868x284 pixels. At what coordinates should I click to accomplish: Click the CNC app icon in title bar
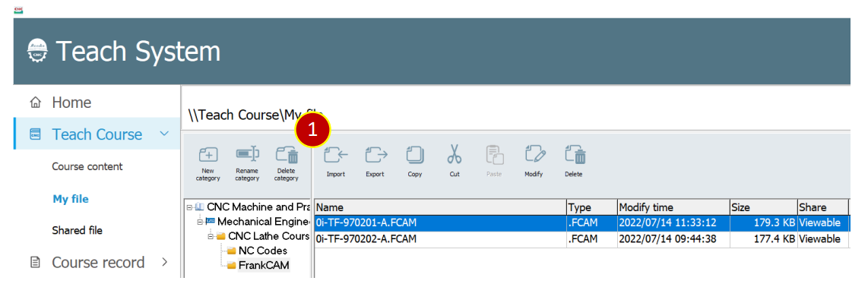click(18, 9)
